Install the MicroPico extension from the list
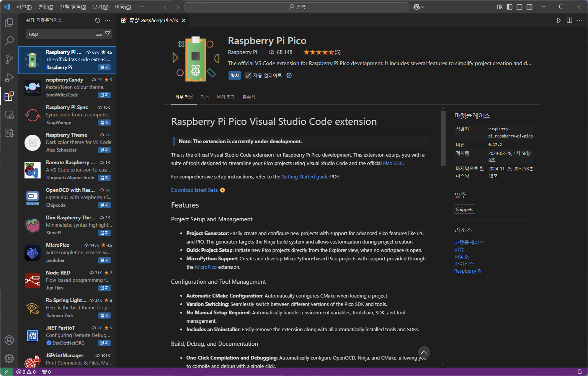 click(x=105, y=260)
